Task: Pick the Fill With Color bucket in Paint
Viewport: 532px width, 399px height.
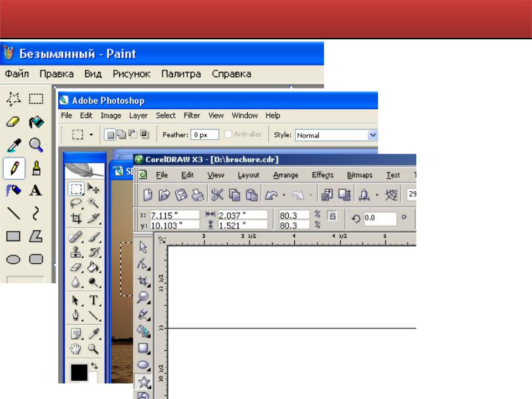Action: pos(36,122)
